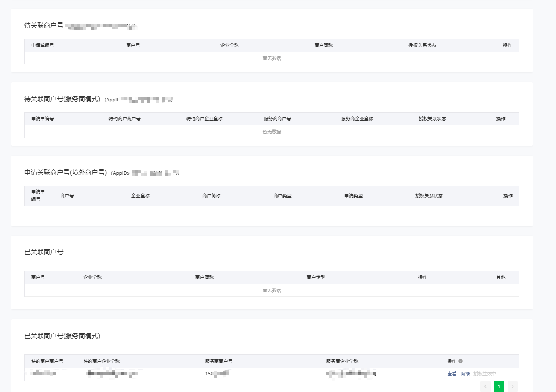Click 商户简称 header in 待关联商户号 table

tap(323, 45)
